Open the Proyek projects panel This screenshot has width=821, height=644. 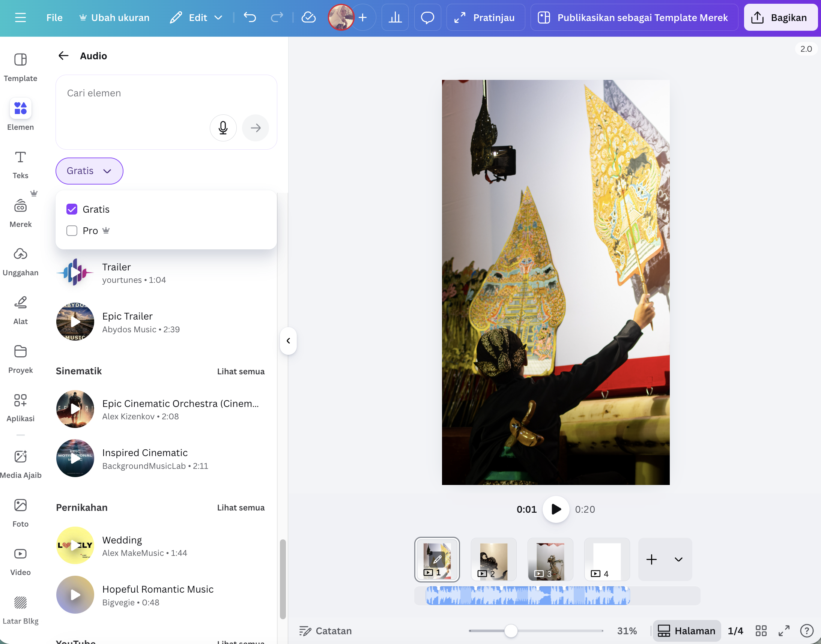click(x=20, y=359)
